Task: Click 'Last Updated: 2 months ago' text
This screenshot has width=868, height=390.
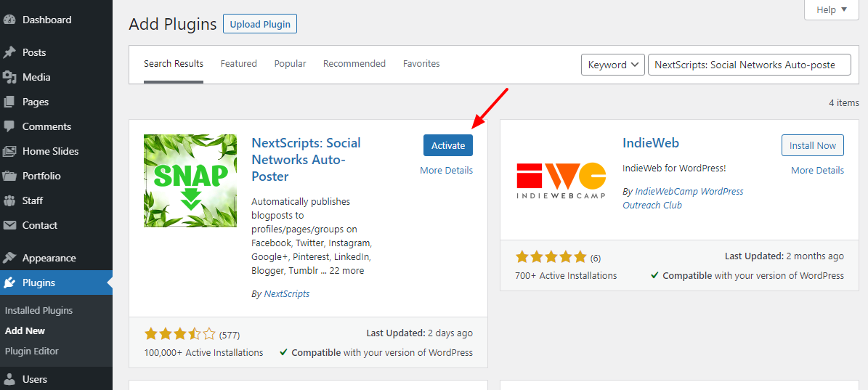Action: point(784,256)
